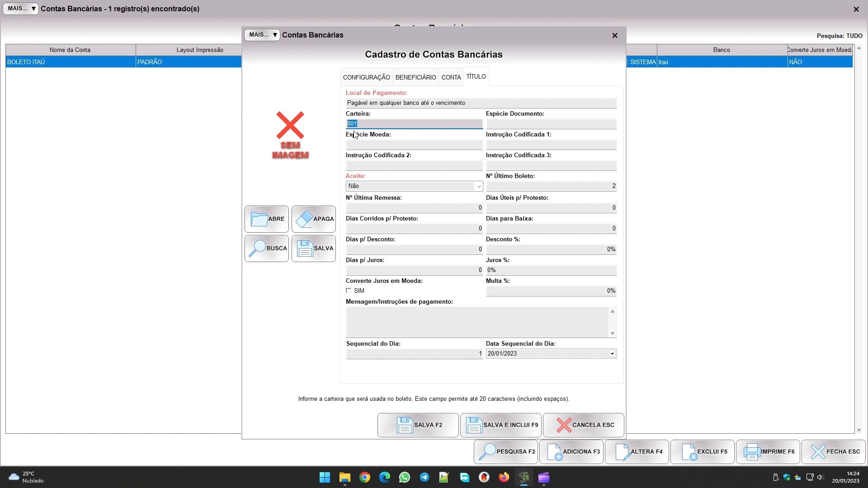Check the SIM checkbox for Converte Juros
This screenshot has width=868, height=488.
349,291
